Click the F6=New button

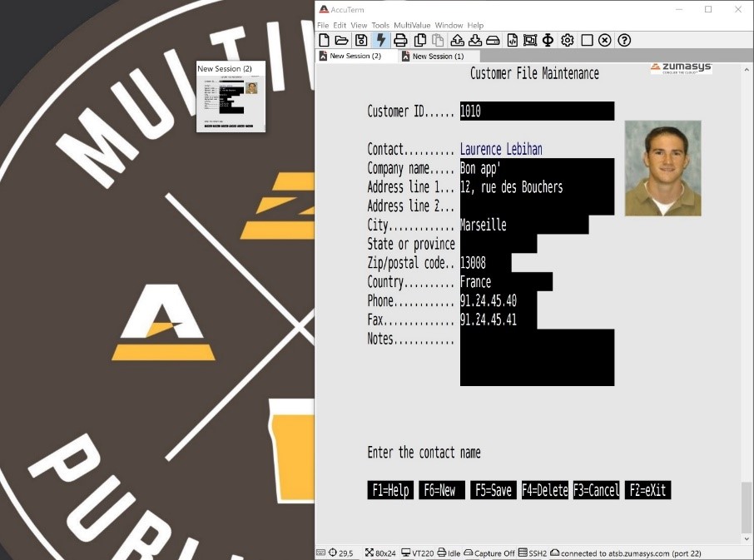pyautogui.click(x=442, y=490)
